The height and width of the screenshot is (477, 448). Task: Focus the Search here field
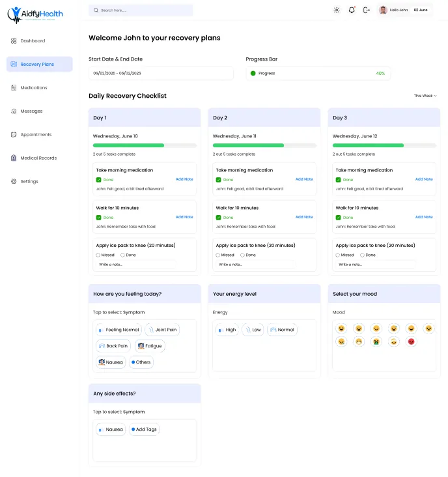pyautogui.click(x=141, y=10)
